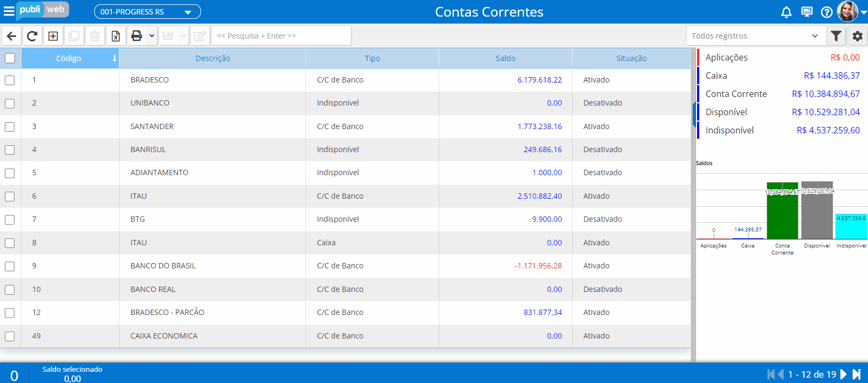This screenshot has width=868, height=383.
Task: Sort by Código column header
Action: point(69,58)
